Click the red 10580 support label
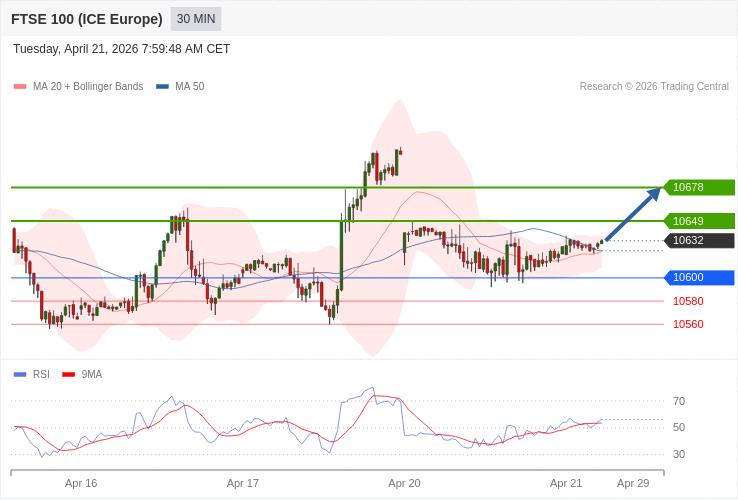The image size is (738, 500). click(688, 301)
